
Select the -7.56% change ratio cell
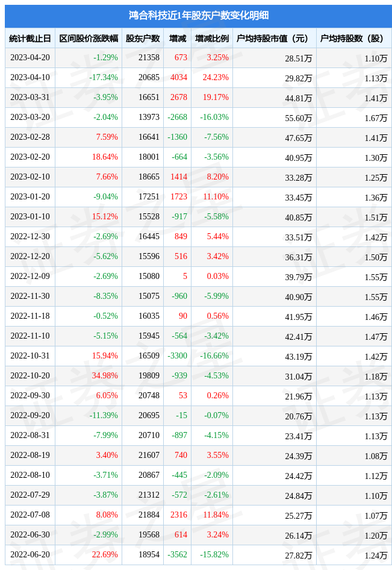[x=216, y=137]
